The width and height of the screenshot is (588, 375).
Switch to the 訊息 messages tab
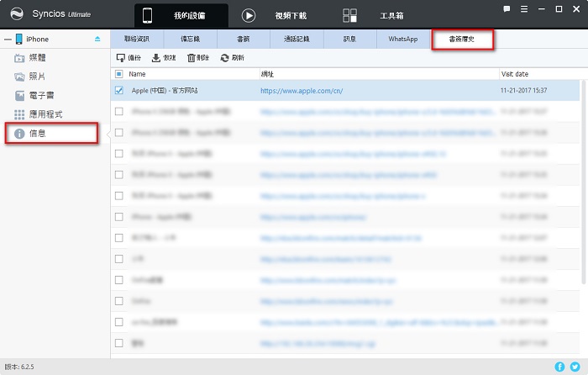(x=350, y=39)
